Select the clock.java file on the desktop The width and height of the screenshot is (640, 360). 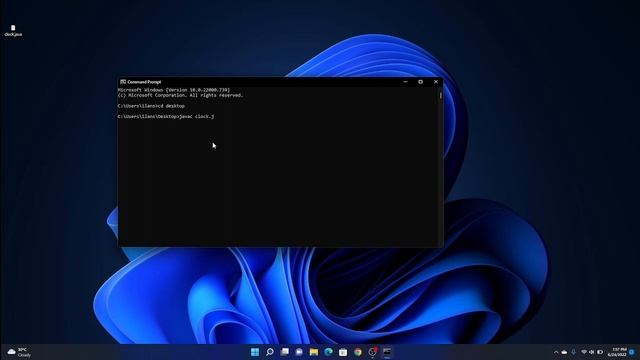click(13, 31)
